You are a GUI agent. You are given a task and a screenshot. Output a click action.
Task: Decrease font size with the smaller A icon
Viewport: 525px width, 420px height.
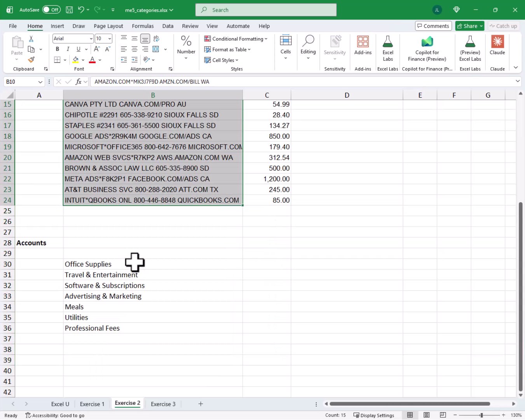pyautogui.click(x=108, y=49)
